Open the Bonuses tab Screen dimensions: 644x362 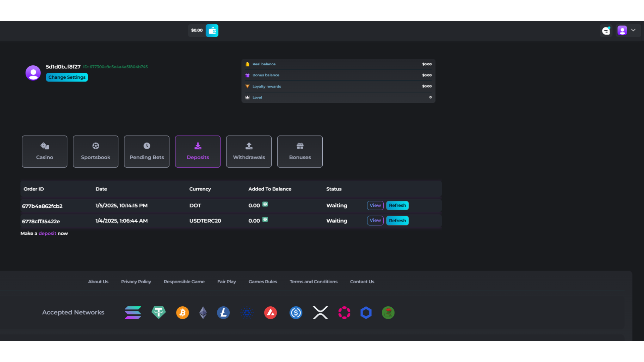[x=300, y=152]
